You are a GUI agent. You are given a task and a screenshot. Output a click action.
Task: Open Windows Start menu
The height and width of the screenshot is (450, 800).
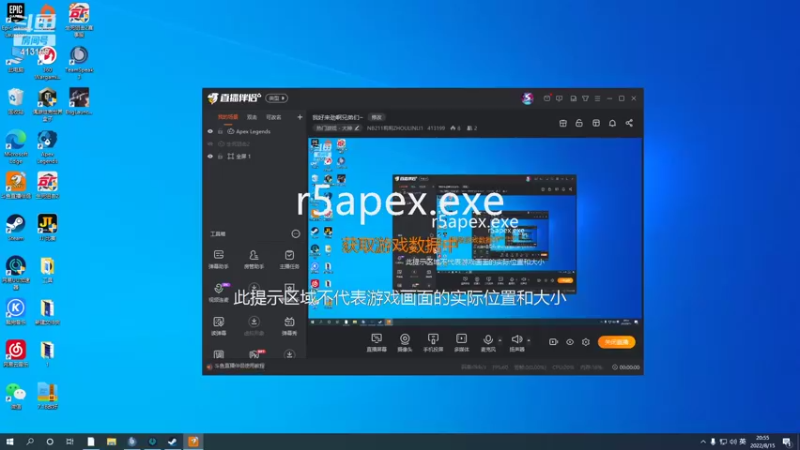pos(10,442)
